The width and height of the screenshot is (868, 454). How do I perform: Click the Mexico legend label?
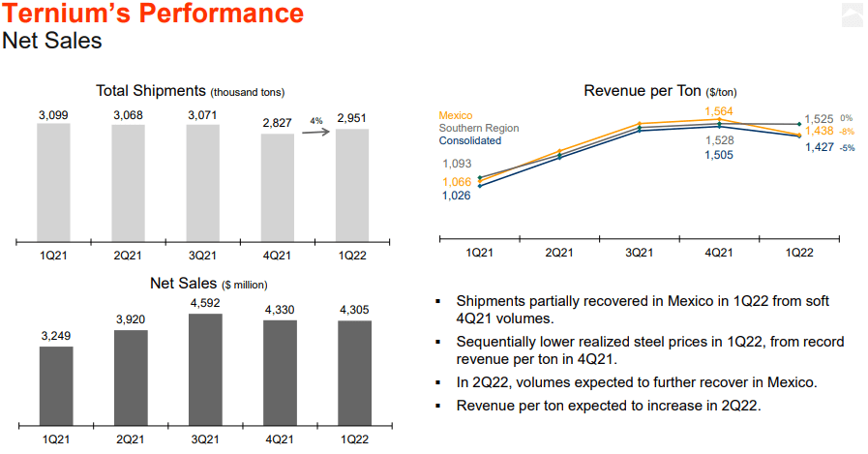click(x=456, y=115)
